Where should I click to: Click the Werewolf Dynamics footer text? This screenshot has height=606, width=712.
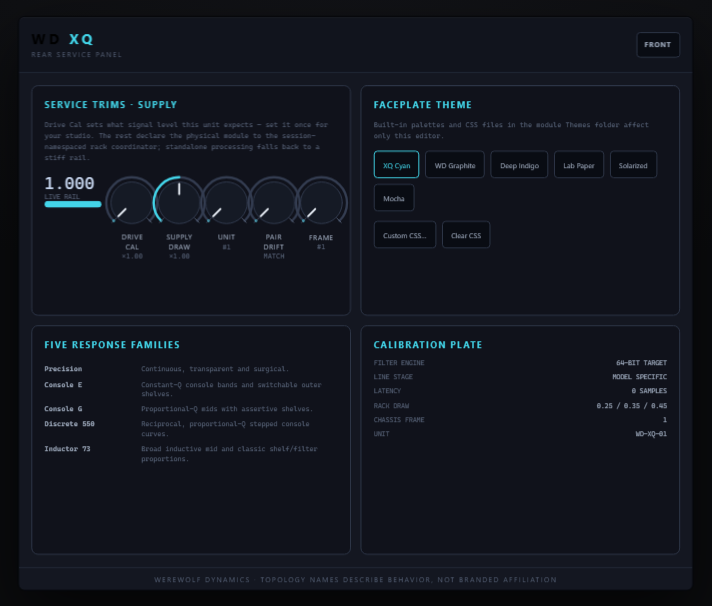[x=355, y=580]
